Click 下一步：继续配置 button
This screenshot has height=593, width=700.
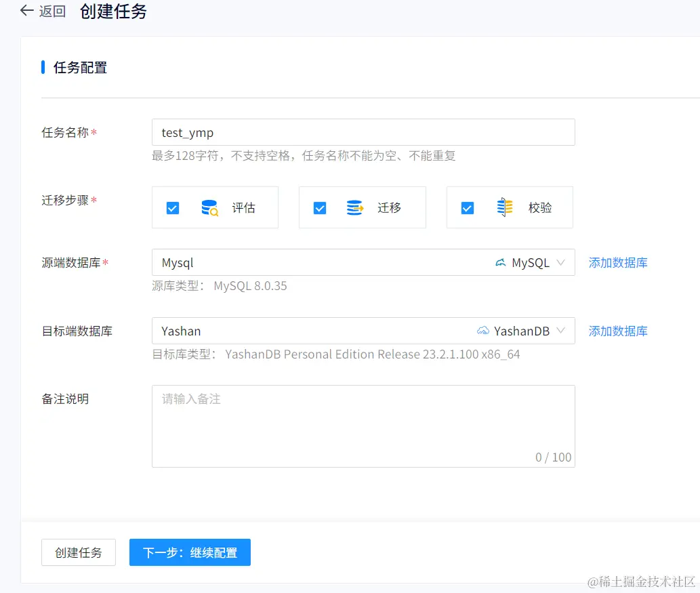click(x=190, y=552)
